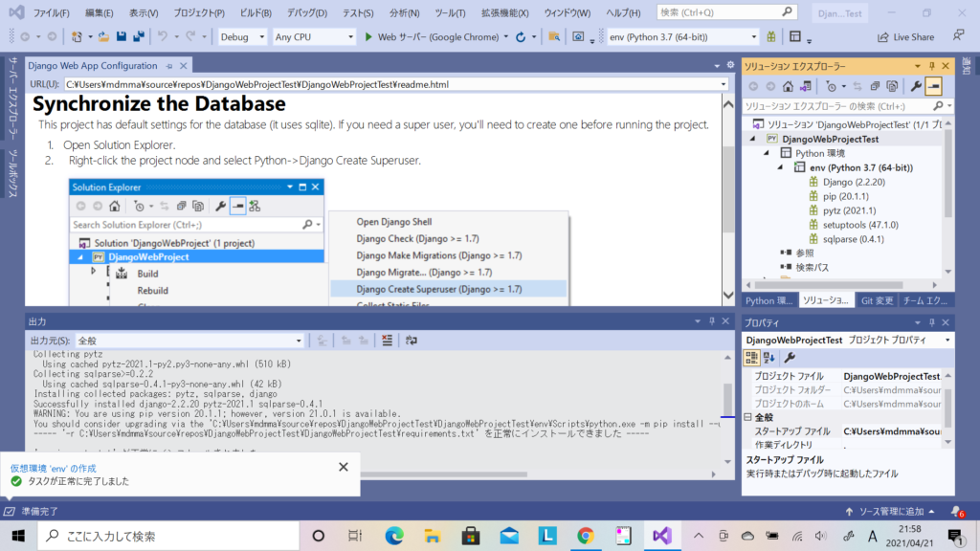Open the notifications bell in the status bar
The height and width of the screenshot is (551, 980).
[957, 512]
